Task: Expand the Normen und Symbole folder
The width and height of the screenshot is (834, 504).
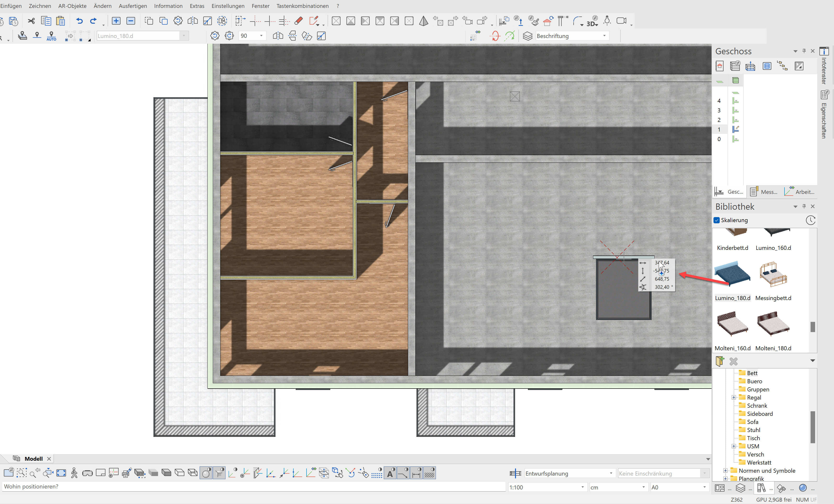Action: pos(725,471)
